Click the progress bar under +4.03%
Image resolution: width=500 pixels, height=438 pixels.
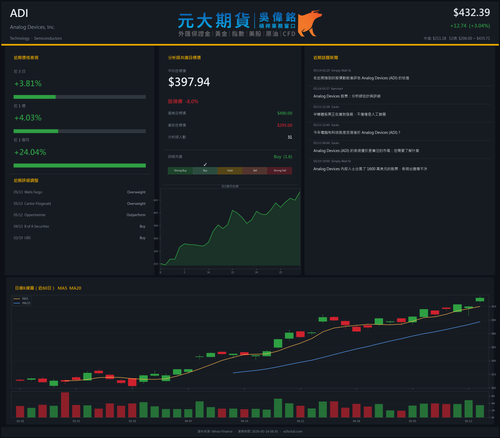(80, 131)
